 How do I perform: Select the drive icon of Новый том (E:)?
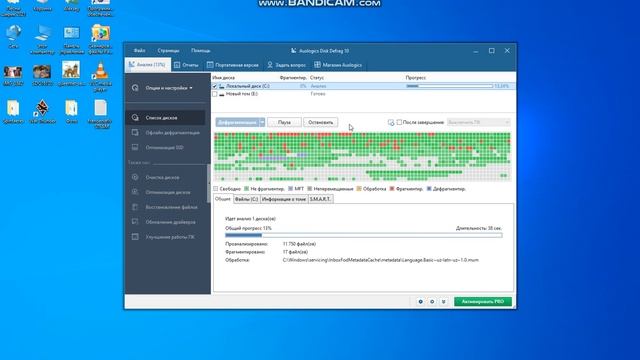(x=222, y=94)
